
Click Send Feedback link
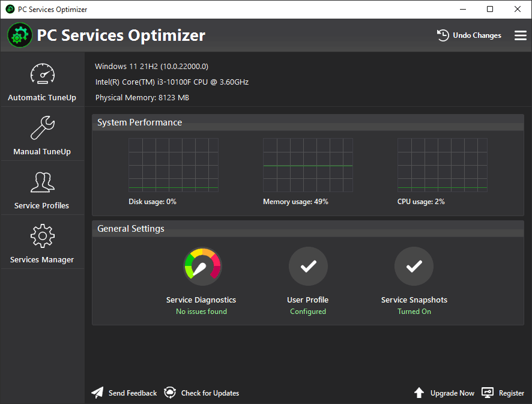[x=133, y=393]
